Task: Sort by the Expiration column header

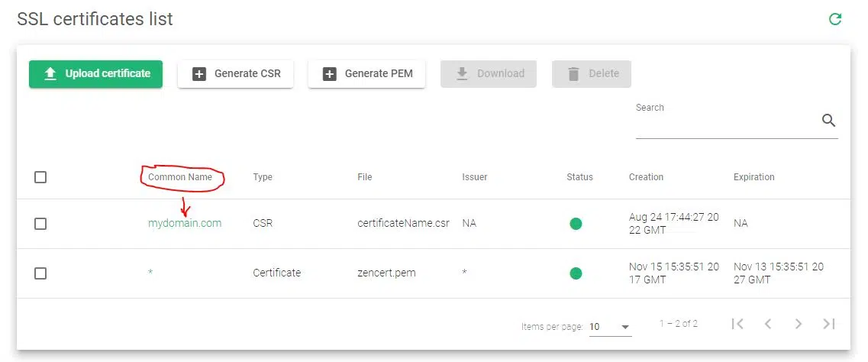Action: pyautogui.click(x=753, y=177)
